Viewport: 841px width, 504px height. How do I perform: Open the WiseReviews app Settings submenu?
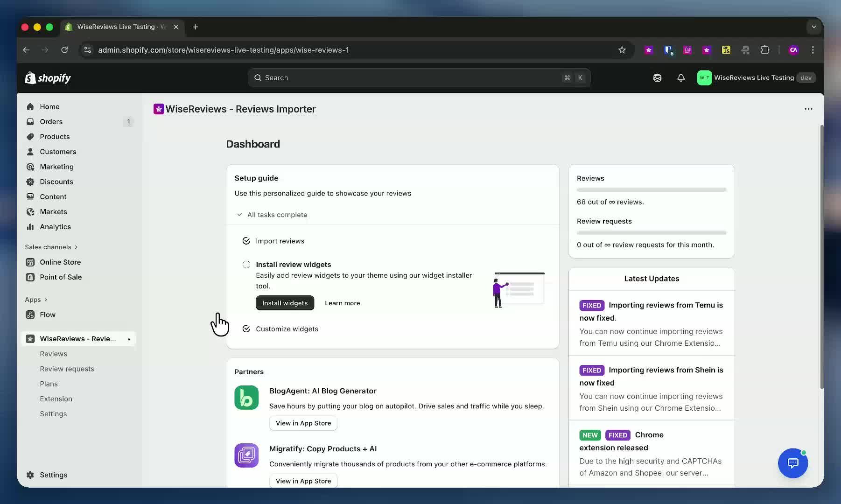53,414
